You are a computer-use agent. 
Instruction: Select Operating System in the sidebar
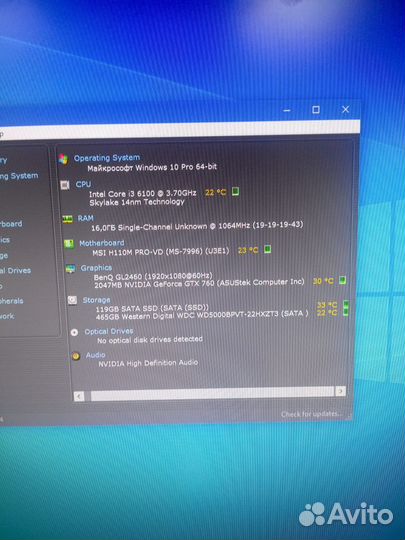(19, 176)
